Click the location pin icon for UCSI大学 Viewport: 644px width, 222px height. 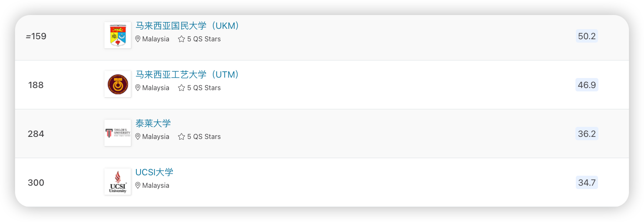coord(138,185)
